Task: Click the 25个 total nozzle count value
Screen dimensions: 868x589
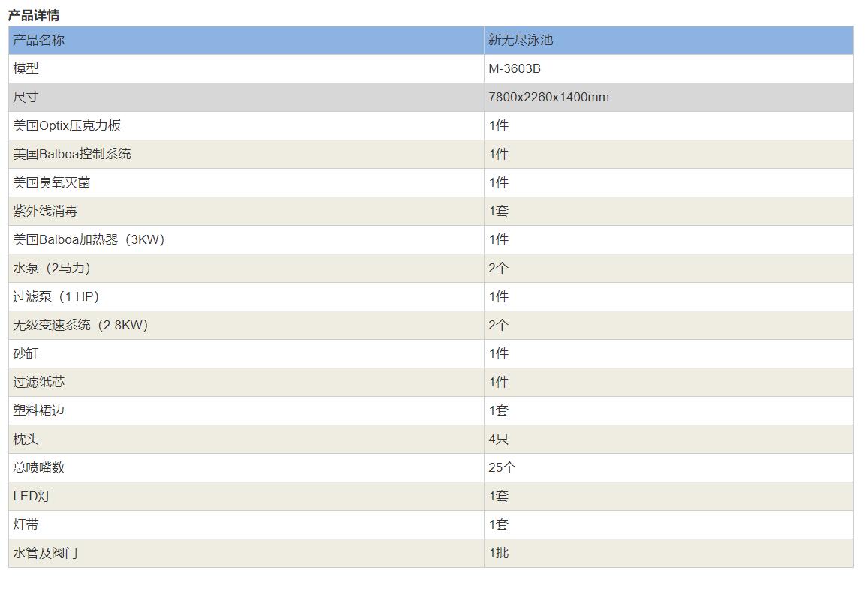Action: pos(502,468)
